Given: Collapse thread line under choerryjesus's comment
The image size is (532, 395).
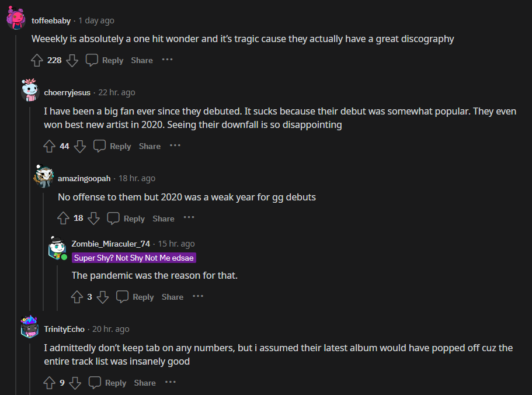Looking at the screenshot, I should point(29,234).
